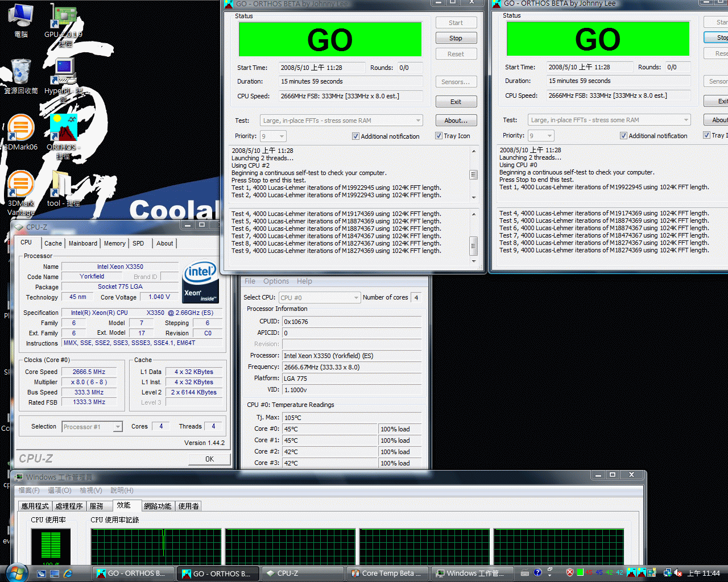Activate the CPU-Z taskbar button

click(x=303, y=573)
